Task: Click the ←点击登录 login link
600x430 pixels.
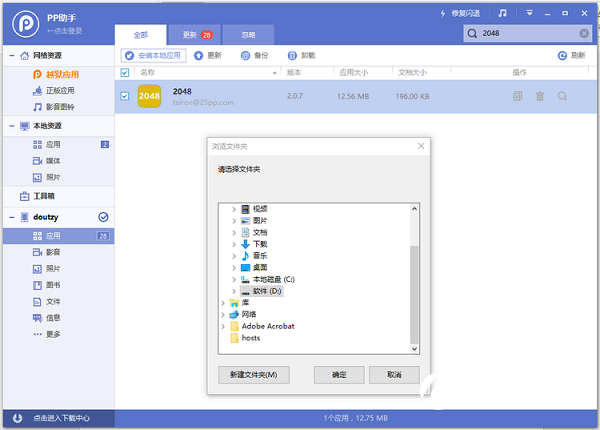Action: click(64, 31)
